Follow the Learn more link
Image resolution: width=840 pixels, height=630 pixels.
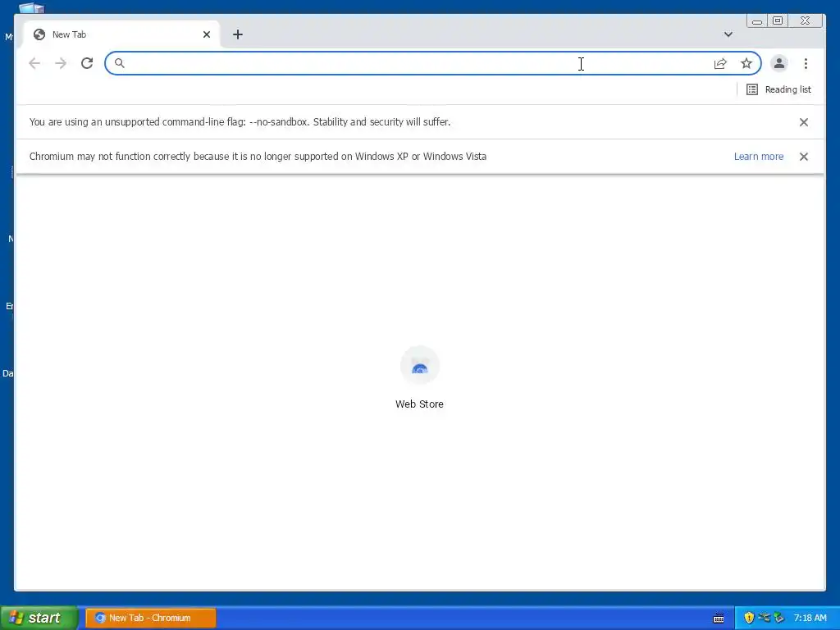(x=759, y=157)
